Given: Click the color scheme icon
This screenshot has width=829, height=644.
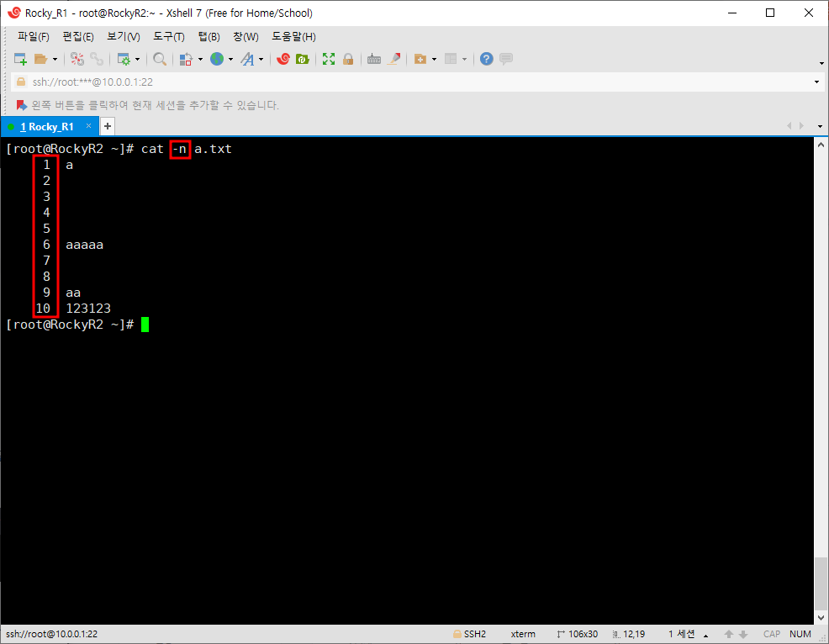Looking at the screenshot, I should pos(186,59).
